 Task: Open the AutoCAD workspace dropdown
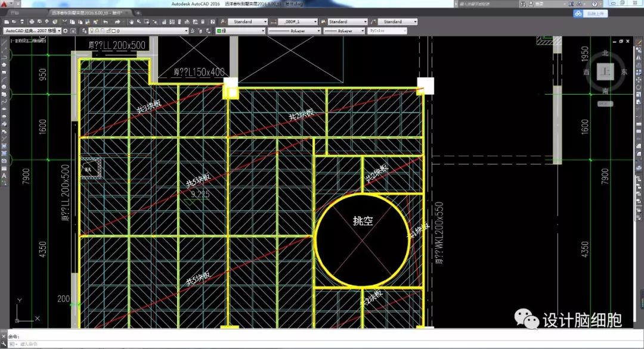point(32,30)
